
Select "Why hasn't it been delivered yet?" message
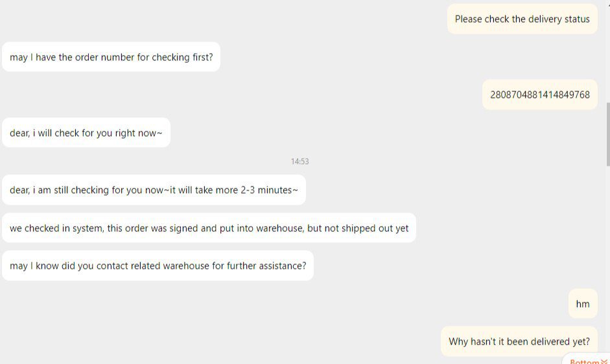[x=519, y=341]
